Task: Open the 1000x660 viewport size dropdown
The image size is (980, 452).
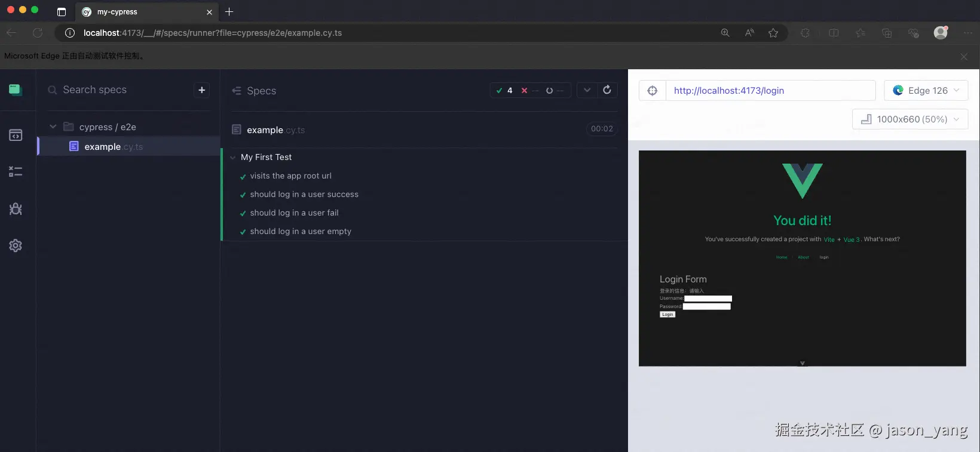Action: tap(910, 119)
